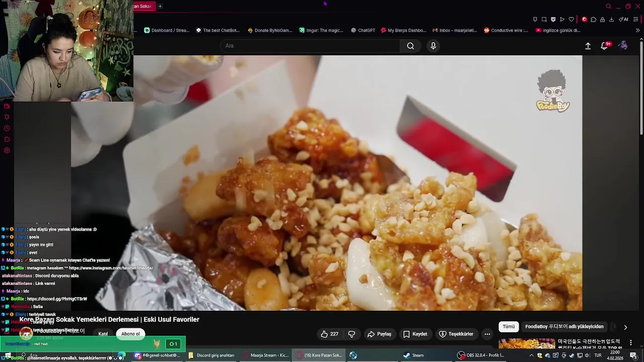
Task: Click the Paylaş share button
Action: 379,334
